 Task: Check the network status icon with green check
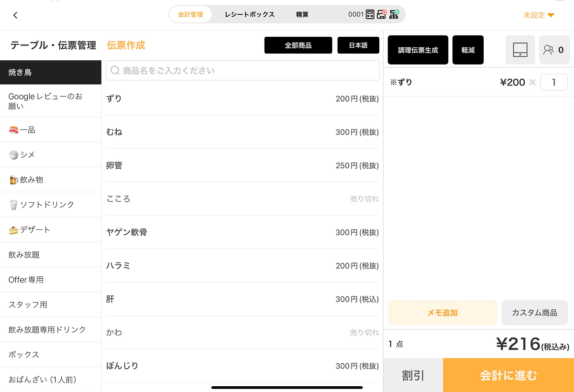click(x=394, y=14)
